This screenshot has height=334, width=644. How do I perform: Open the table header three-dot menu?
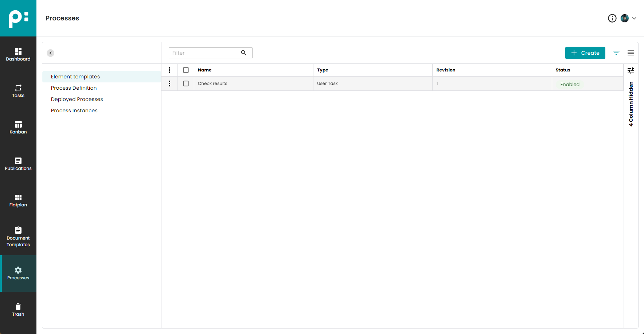point(169,70)
